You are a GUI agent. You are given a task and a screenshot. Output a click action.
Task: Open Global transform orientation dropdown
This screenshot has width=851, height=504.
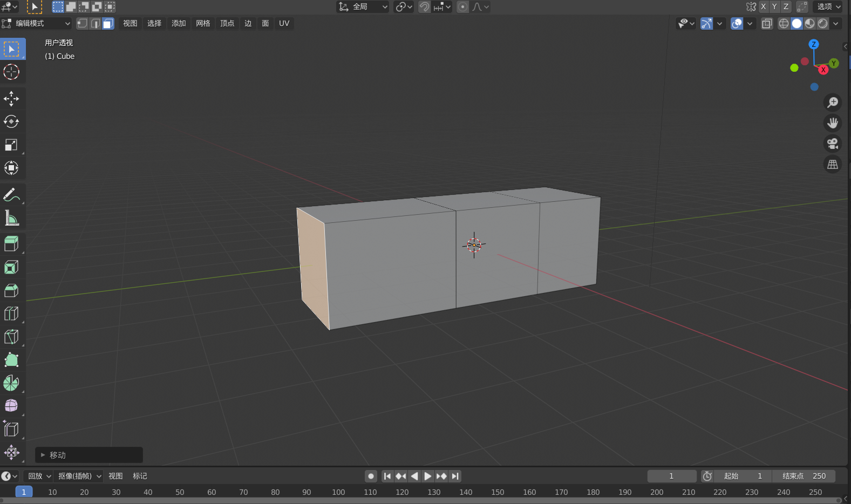point(363,6)
